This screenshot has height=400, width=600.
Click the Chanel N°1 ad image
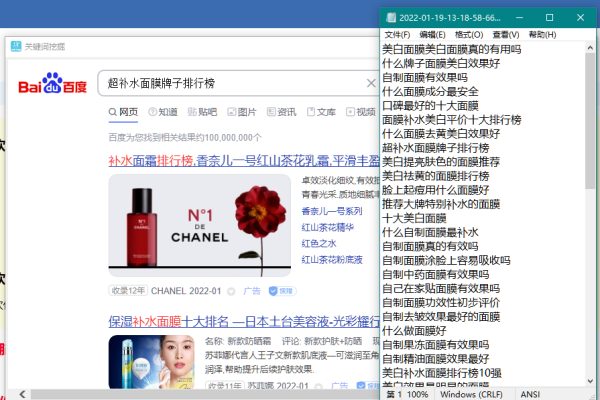(x=200, y=225)
